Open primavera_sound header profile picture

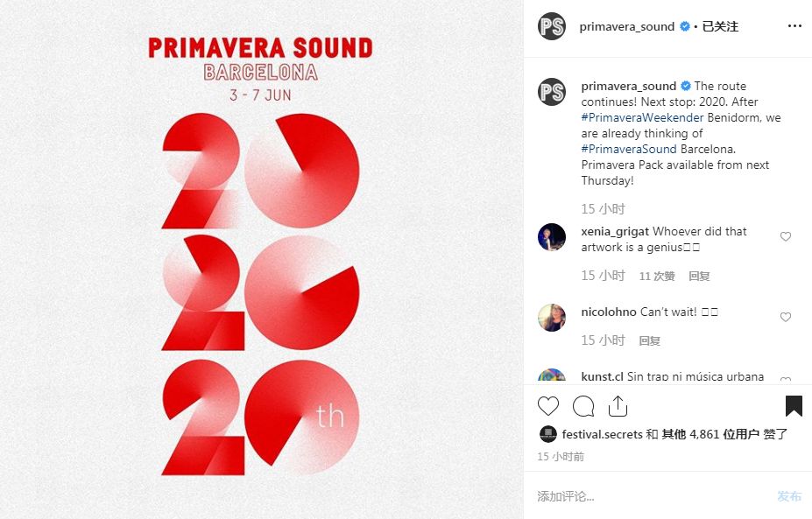pos(552,26)
